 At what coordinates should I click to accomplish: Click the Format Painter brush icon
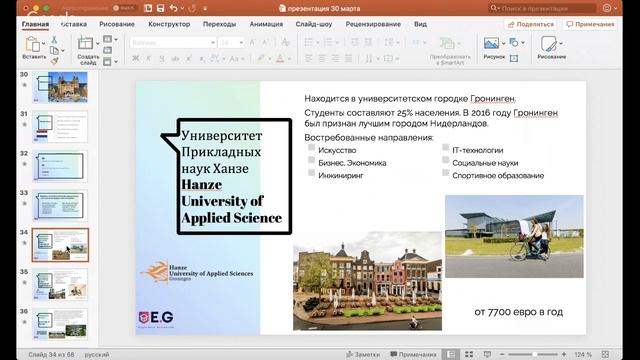(54, 61)
